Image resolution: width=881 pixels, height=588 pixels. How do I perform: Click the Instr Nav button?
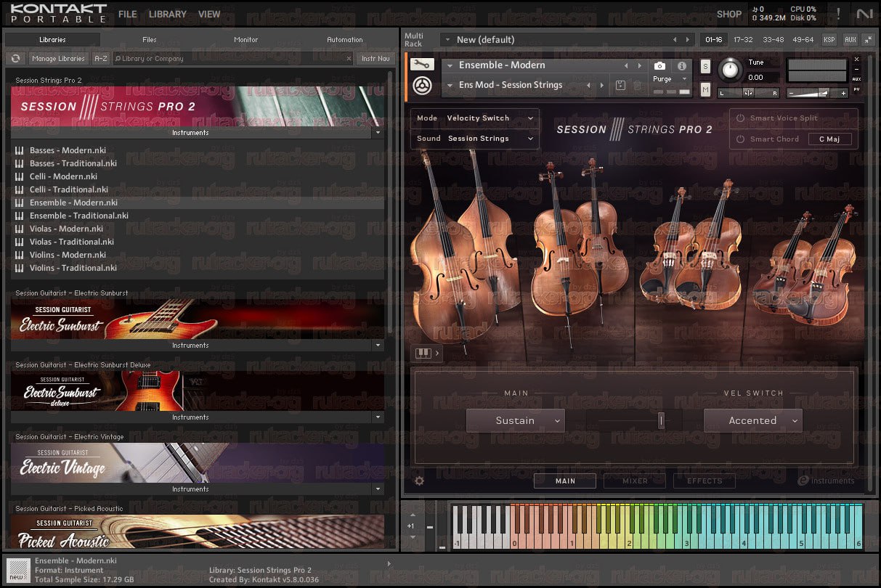375,59
